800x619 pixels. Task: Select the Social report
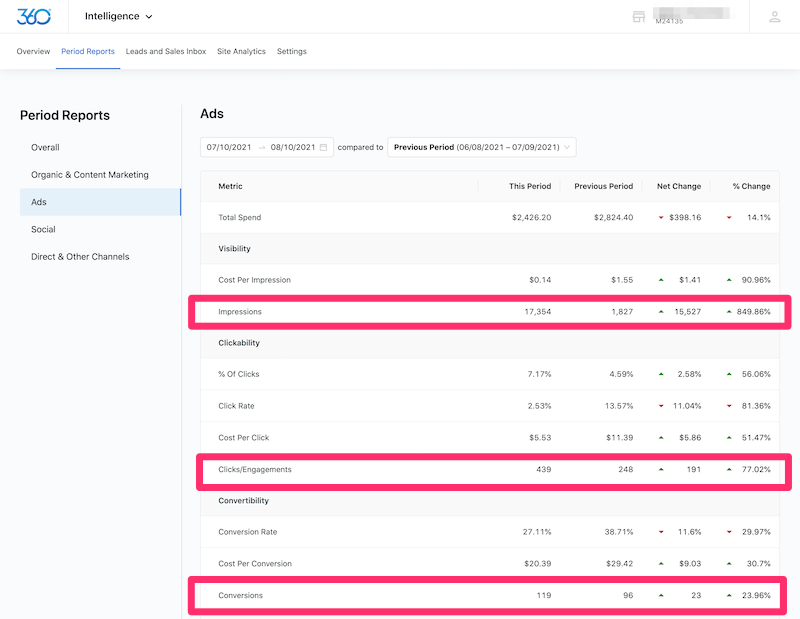41,229
